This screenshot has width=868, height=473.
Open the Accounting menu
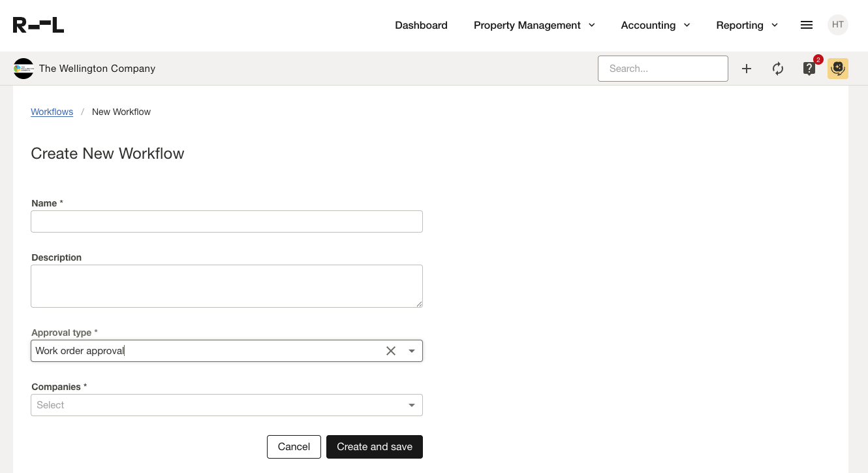click(x=655, y=25)
